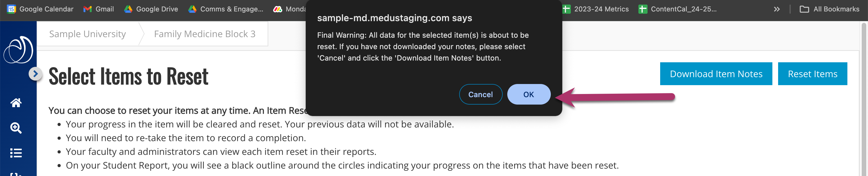Open the list view icon in the sidebar

(16, 153)
